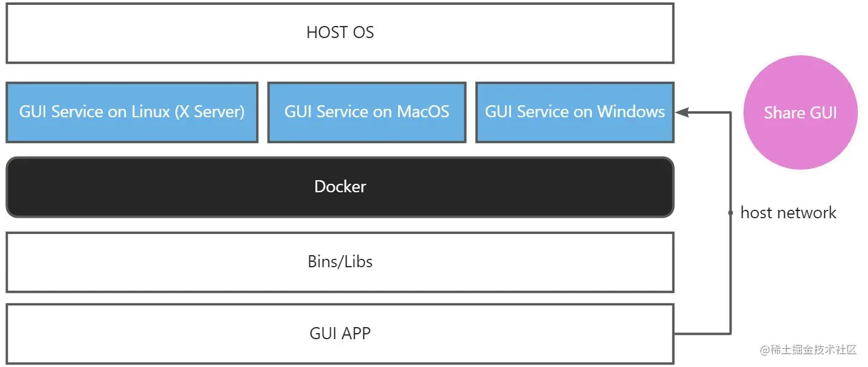868x367 pixels.
Task: Select the GUI Service on Windows block
Action: (x=574, y=112)
